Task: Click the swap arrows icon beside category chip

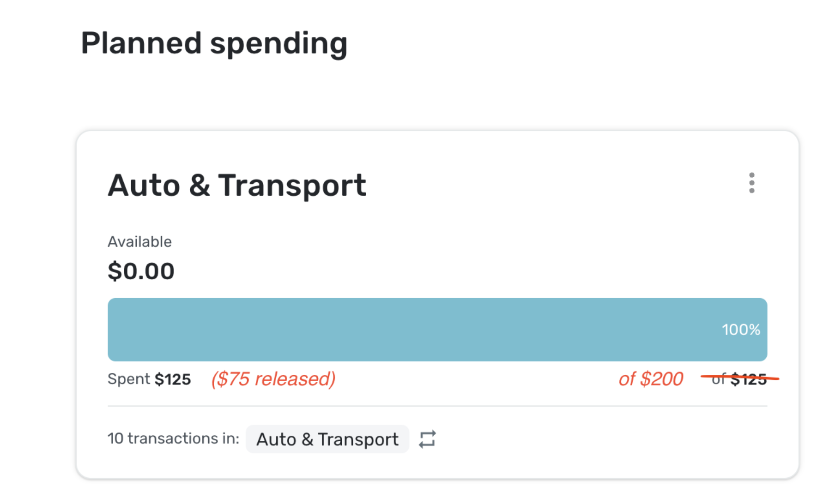Action: [427, 439]
